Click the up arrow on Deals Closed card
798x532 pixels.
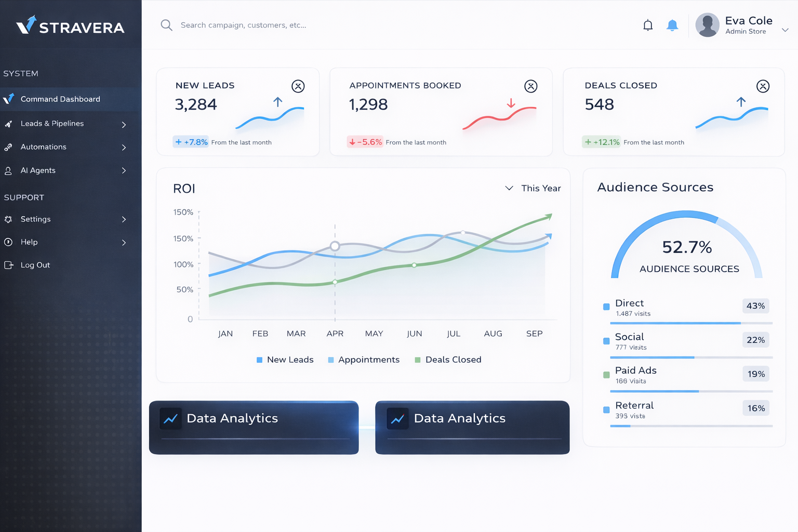click(x=741, y=102)
